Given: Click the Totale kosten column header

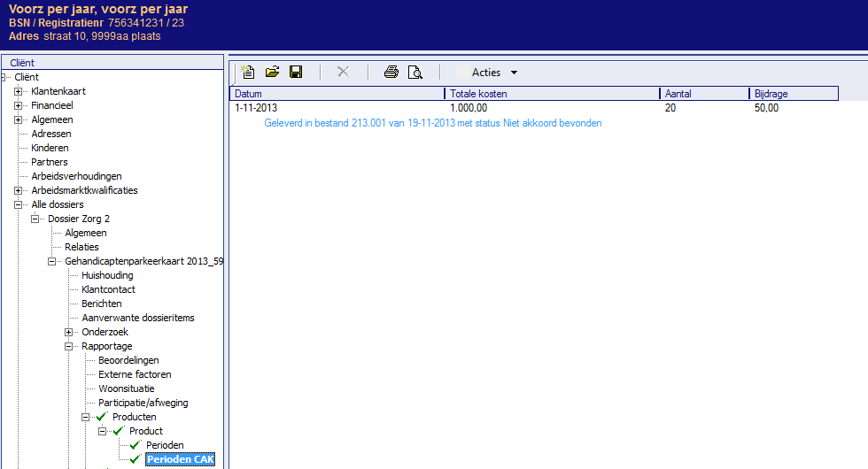Looking at the screenshot, I should pyautogui.click(x=551, y=94).
